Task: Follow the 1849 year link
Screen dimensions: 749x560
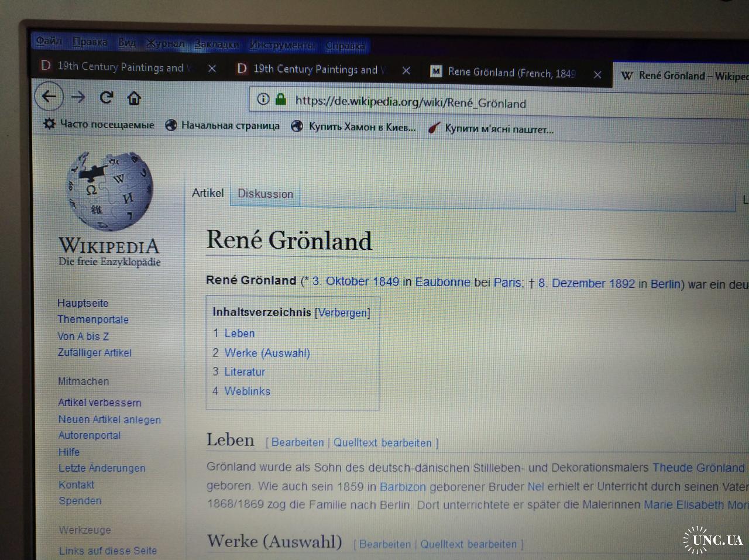Action: coord(386,281)
